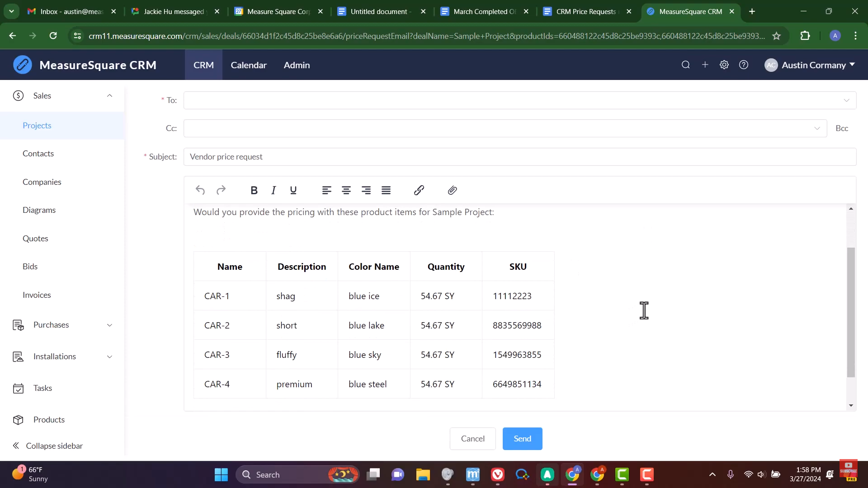Image resolution: width=868 pixels, height=488 pixels.
Task: Toggle italic formatting in editor toolbar
Action: pos(274,190)
